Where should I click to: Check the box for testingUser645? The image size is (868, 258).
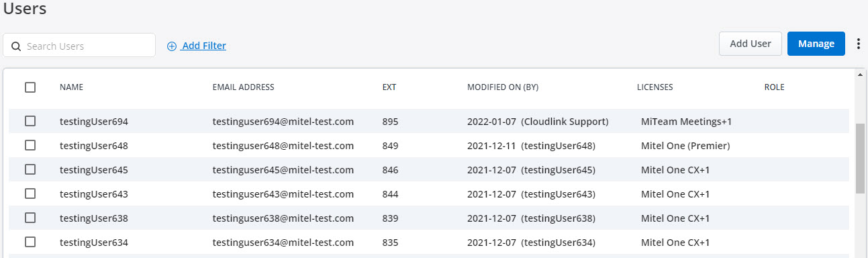30,169
